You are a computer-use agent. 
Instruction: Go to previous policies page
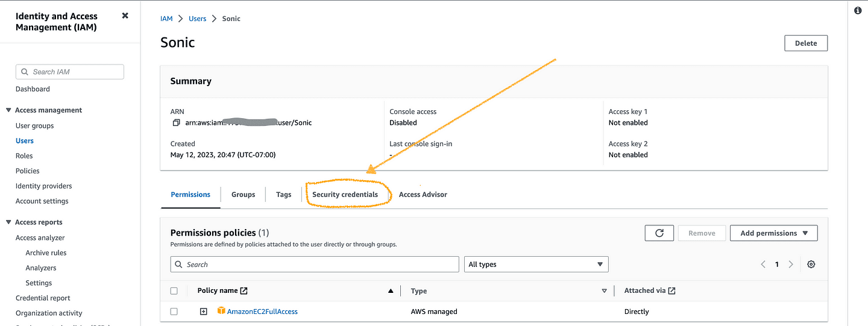(763, 265)
